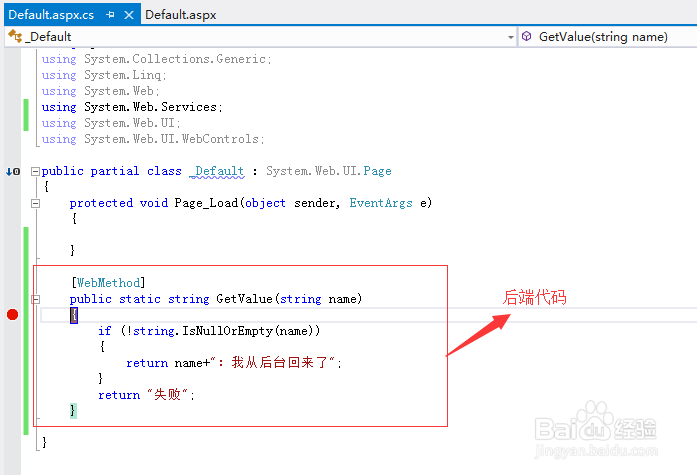The image size is (697, 475).
Task: Click 'using System.Web.Services;' line
Action: point(132,107)
